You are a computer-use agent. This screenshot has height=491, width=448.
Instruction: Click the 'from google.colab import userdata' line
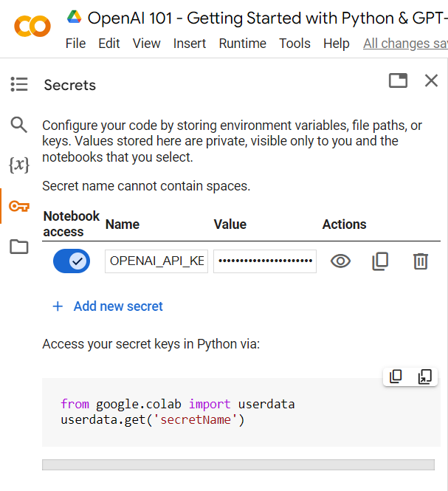[178, 404]
